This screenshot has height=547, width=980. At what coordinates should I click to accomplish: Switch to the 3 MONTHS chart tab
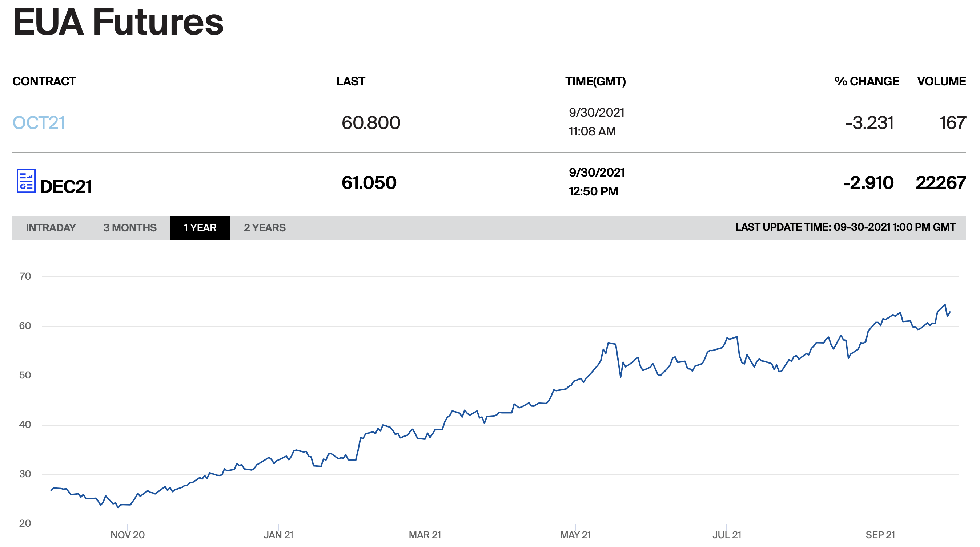(130, 228)
